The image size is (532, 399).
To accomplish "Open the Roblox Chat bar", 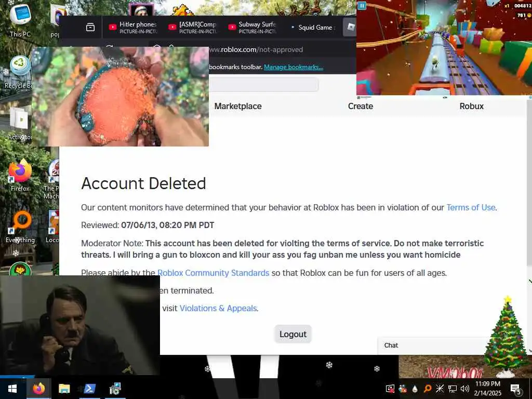I will pyautogui.click(x=431, y=345).
